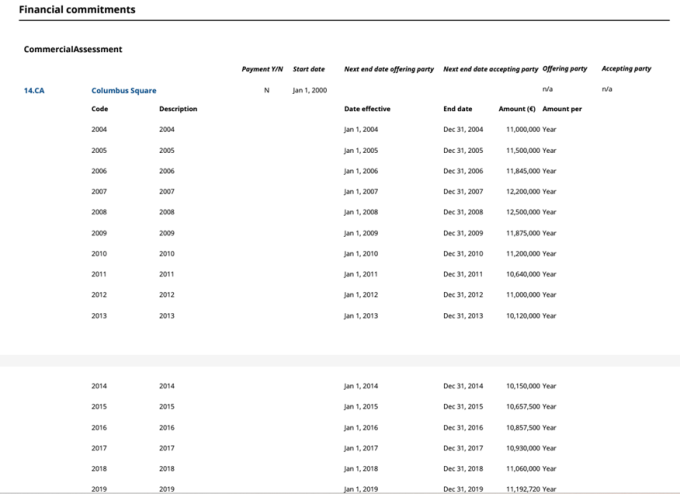Click Next end date accepting party header

[490, 69]
